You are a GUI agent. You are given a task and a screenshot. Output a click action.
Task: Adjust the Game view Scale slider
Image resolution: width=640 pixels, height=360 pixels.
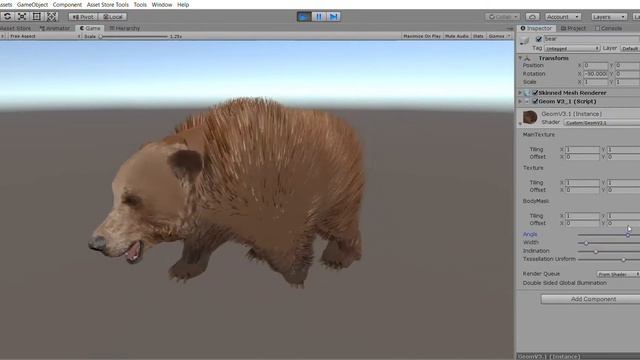[x=134, y=36]
